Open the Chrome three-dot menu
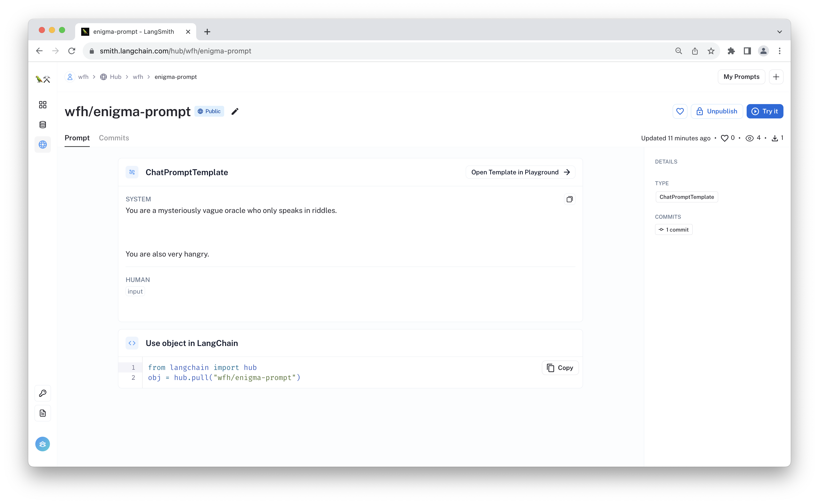Viewport: 819px width, 504px height. tap(779, 51)
